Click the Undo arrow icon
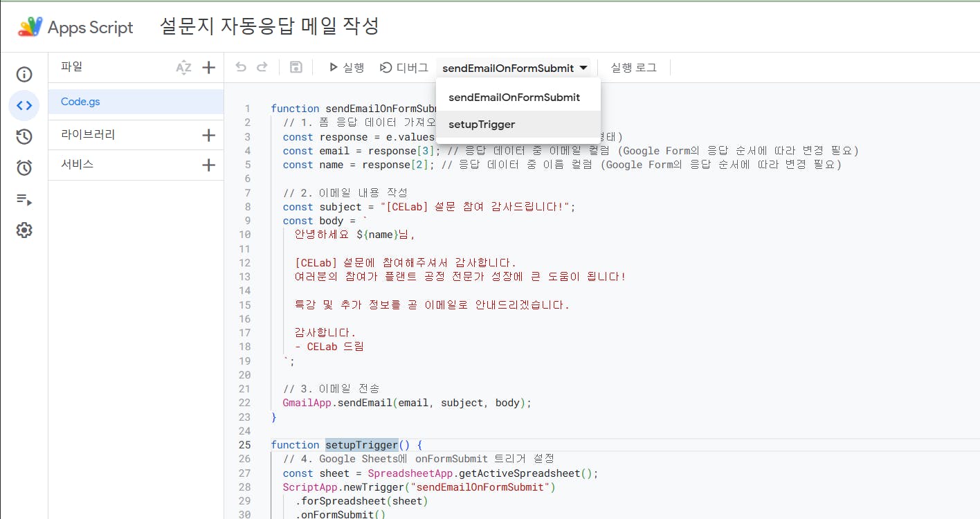Viewport: 980px width, 519px height. (241, 67)
